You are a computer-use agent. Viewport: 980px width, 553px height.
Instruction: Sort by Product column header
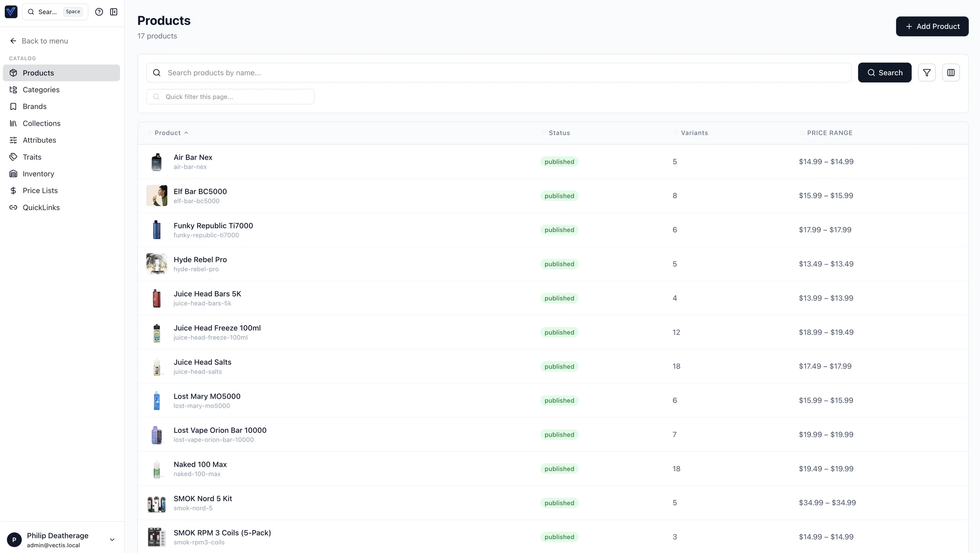[x=168, y=133]
